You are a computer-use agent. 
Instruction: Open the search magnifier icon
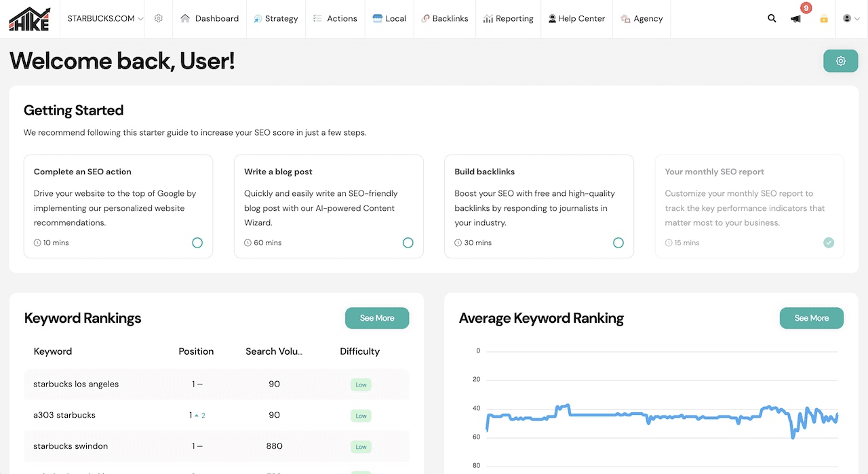click(772, 19)
